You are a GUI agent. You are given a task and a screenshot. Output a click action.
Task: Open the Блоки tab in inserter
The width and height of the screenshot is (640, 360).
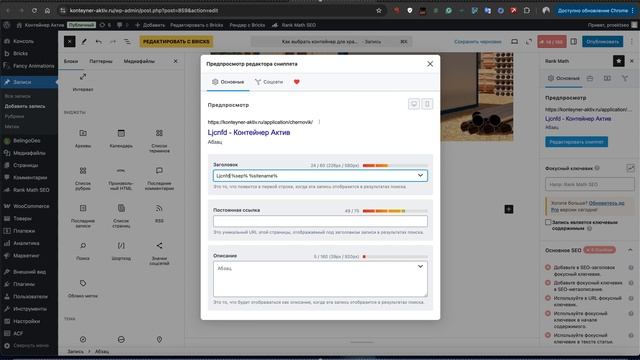coord(71,61)
